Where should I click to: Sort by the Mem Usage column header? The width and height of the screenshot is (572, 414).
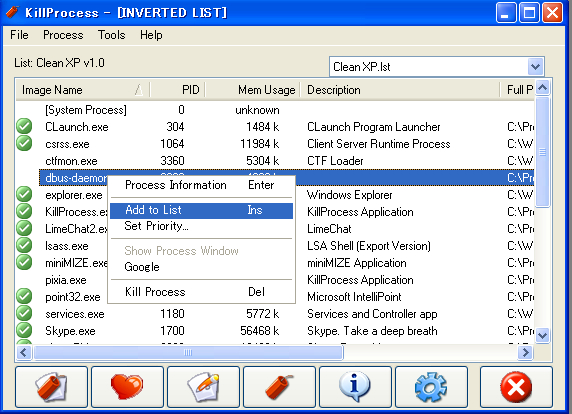[252, 90]
